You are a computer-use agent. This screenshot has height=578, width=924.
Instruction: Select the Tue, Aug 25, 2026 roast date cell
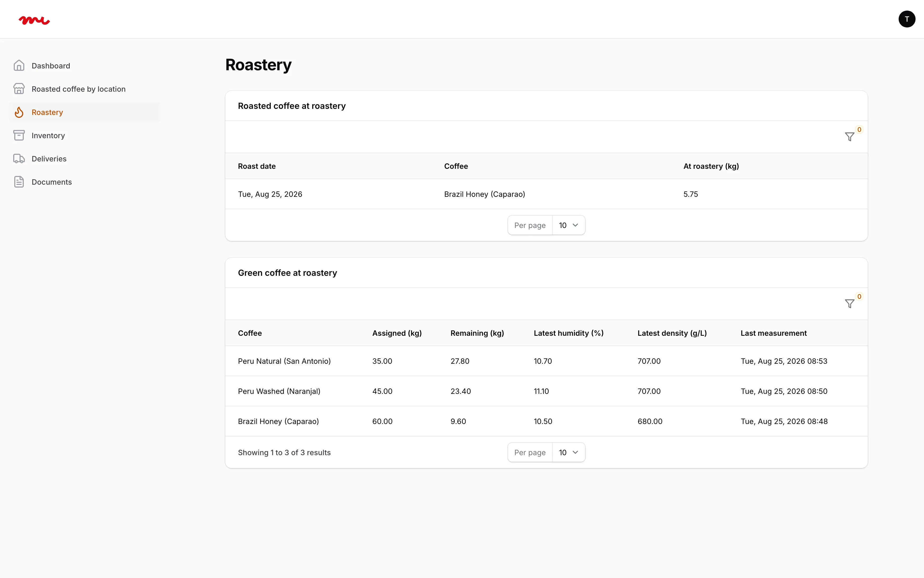(270, 194)
